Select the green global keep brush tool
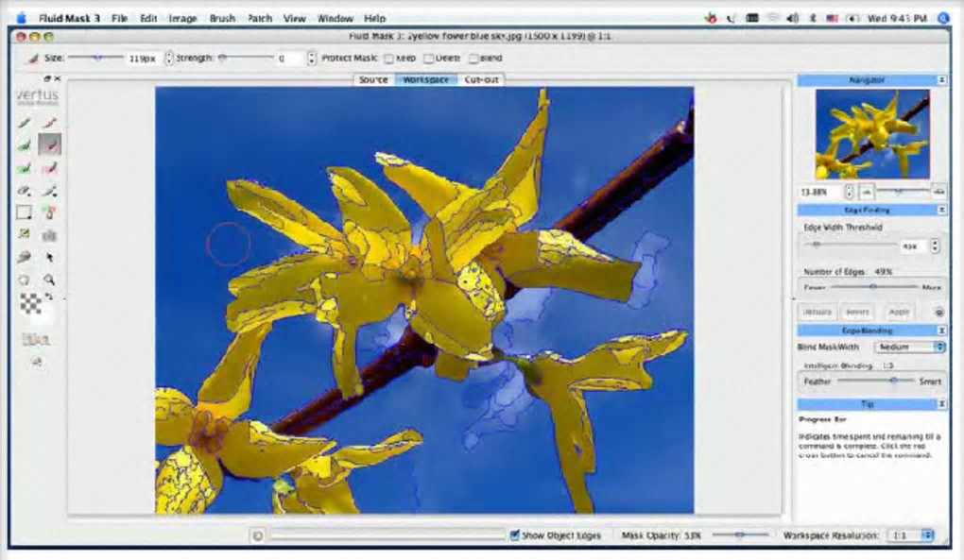The width and height of the screenshot is (964, 560). [24, 168]
